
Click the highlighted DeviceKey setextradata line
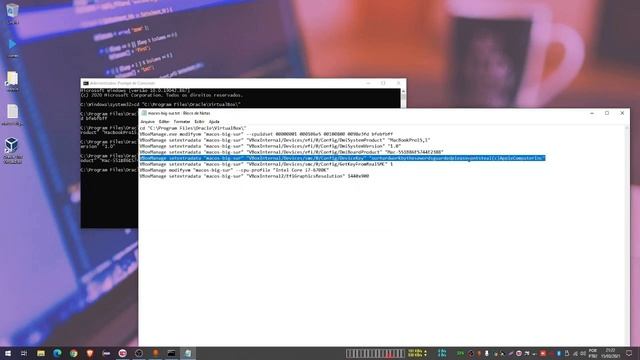coord(342,158)
